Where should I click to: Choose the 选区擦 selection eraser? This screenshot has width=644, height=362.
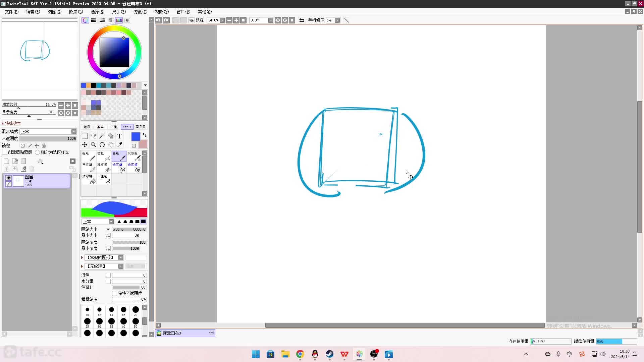point(134,168)
